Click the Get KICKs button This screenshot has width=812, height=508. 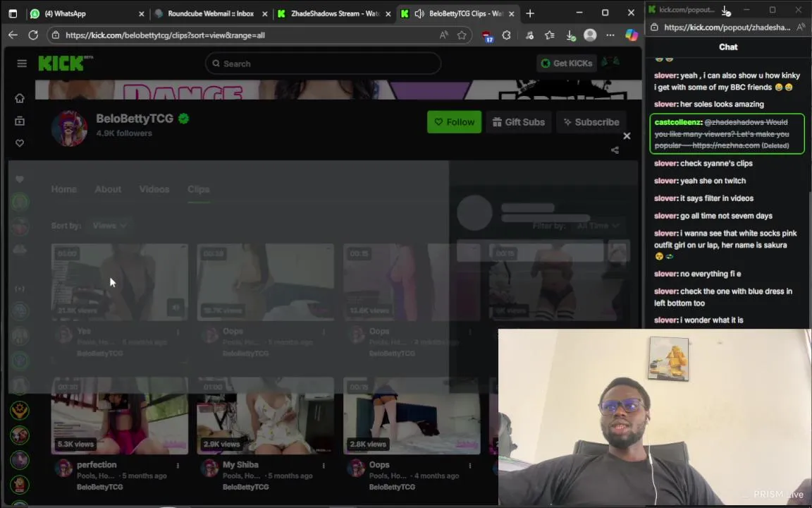567,64
